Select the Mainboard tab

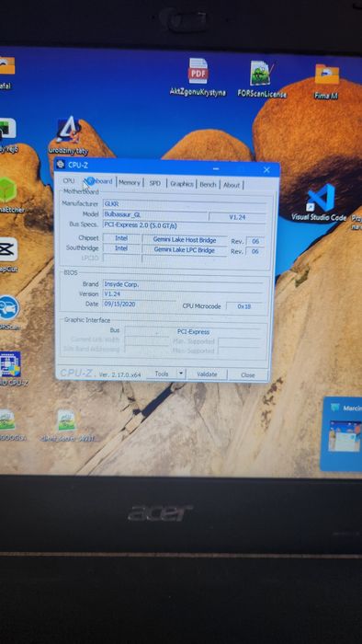pyautogui.click(x=98, y=181)
